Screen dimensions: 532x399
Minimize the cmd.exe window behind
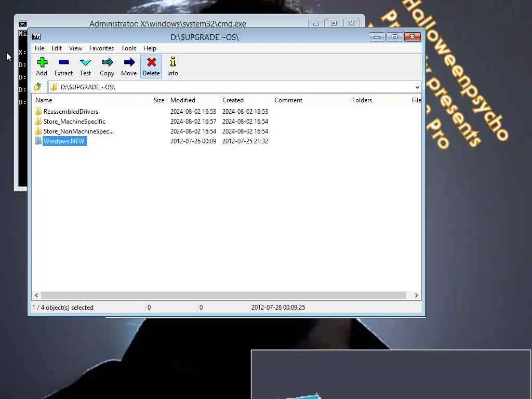(316, 23)
